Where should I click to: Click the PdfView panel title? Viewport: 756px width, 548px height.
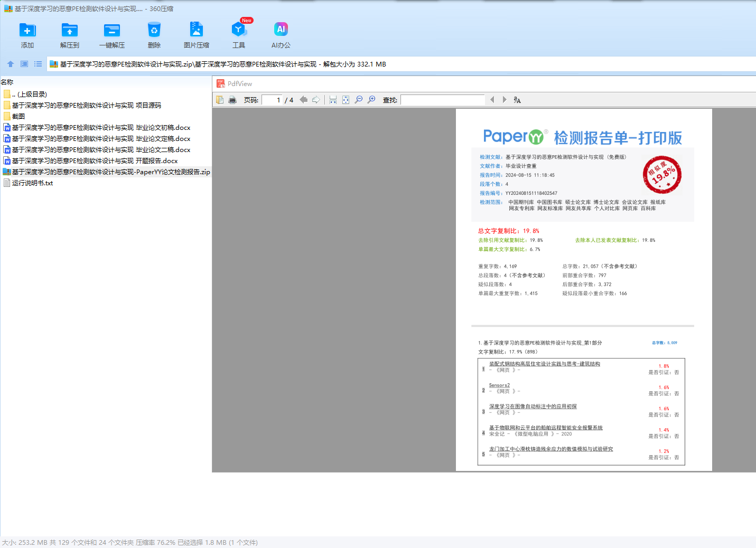[240, 83]
